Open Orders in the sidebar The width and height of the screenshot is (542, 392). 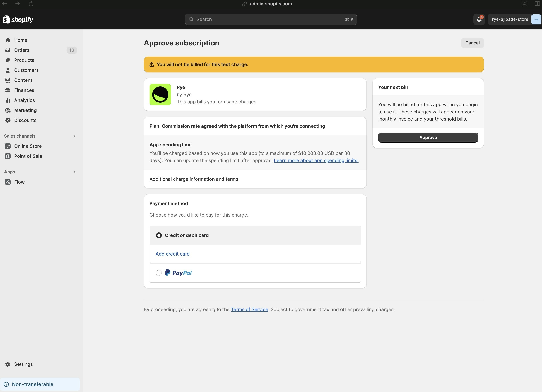tap(22, 50)
